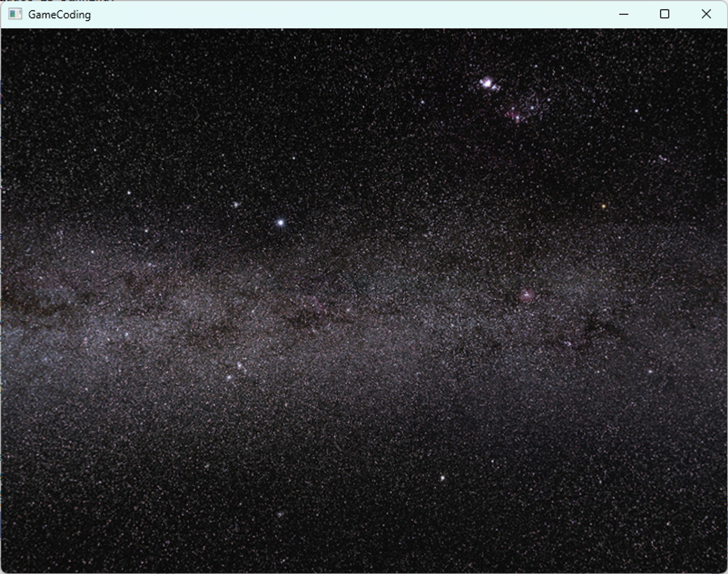Minimize the GameCoding window

pyautogui.click(x=624, y=14)
